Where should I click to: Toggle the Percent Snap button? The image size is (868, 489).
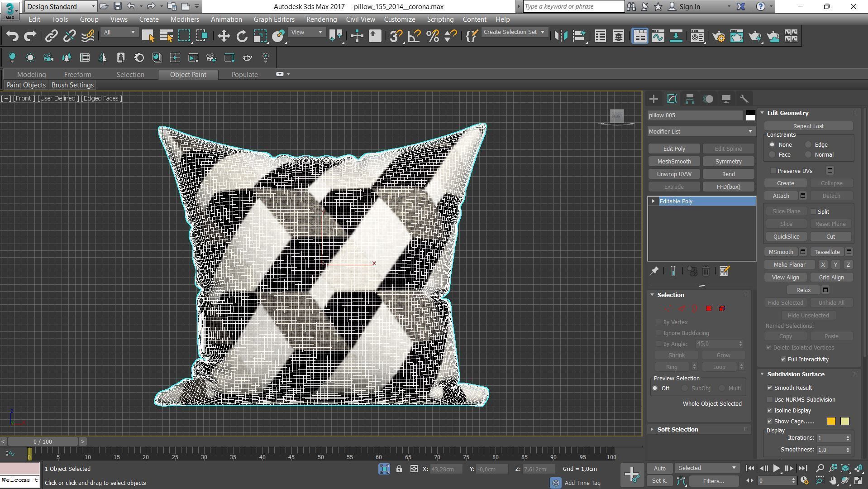[433, 36]
